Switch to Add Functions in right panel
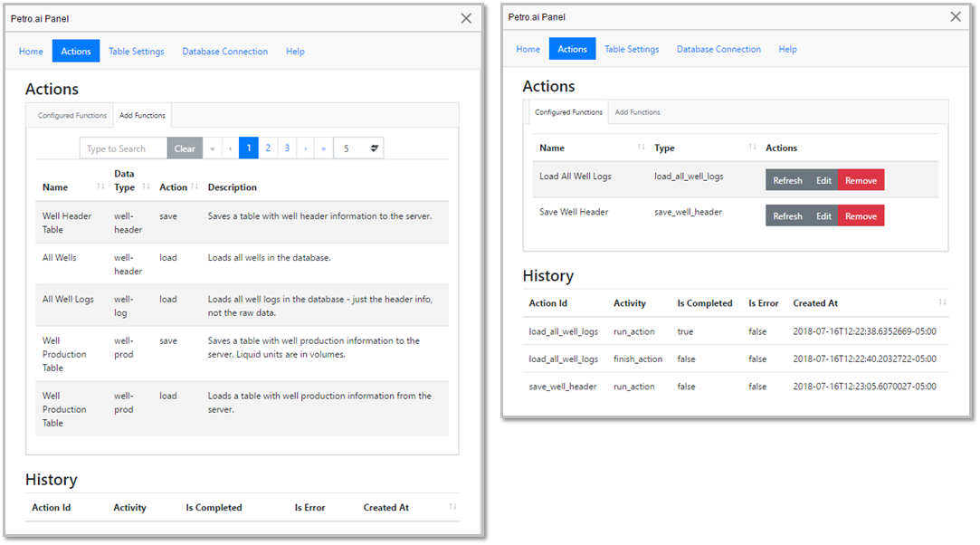The height and width of the screenshot is (545, 980). [x=638, y=112]
